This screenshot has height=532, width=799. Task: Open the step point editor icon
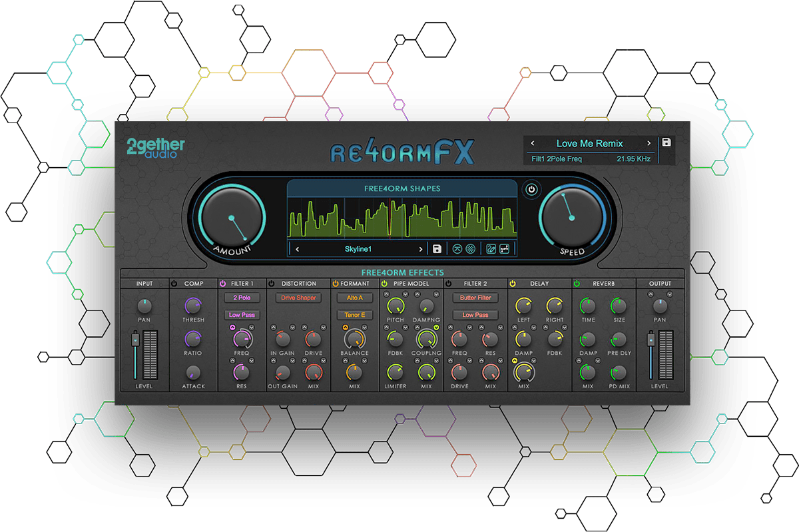[x=505, y=249]
